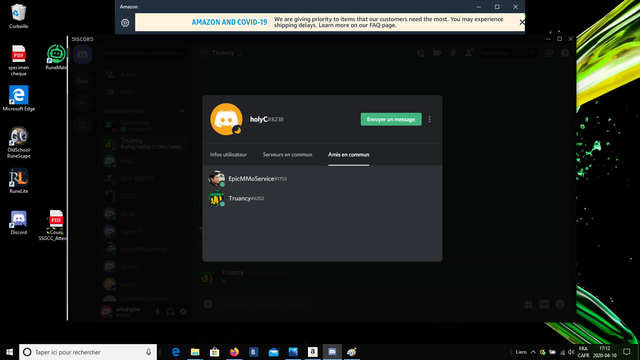Screen dimensions: 640x360
Task: Open server discovery magnifier icon in Discord
Action: pos(82,126)
